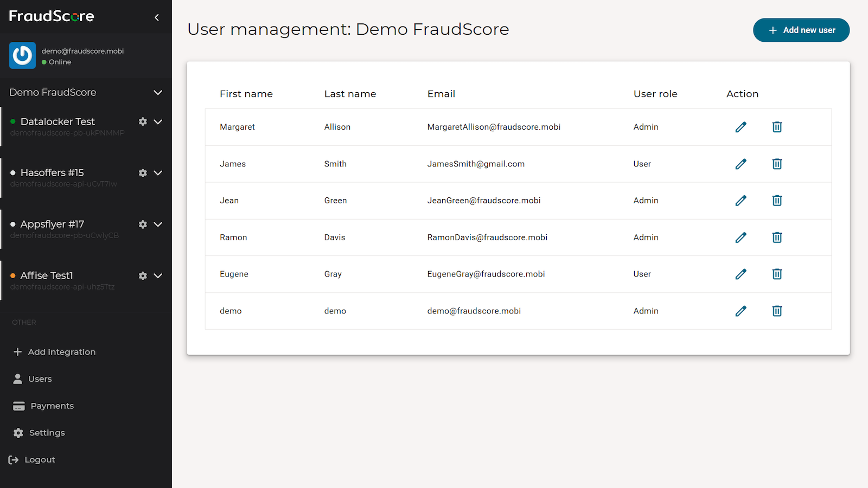Expand the Appsflyer #17 integration
The width and height of the screenshot is (868, 488).
(158, 224)
